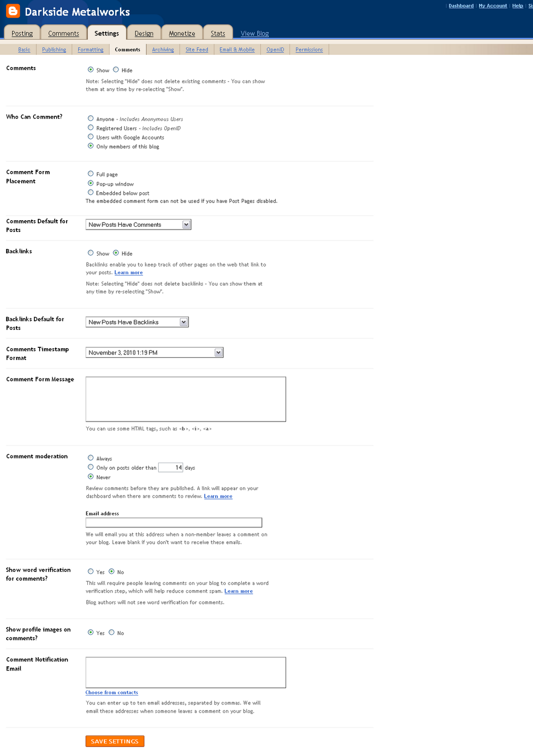Screen dimensions: 533x756
Task: Select 'Users with Google Accounts' option
Action: click(x=91, y=137)
